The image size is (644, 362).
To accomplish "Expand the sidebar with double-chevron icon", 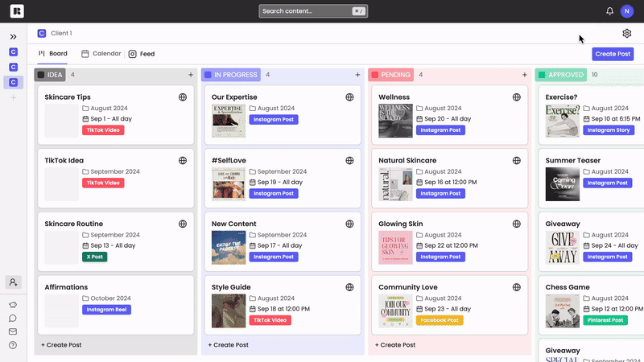I will 13,37.
